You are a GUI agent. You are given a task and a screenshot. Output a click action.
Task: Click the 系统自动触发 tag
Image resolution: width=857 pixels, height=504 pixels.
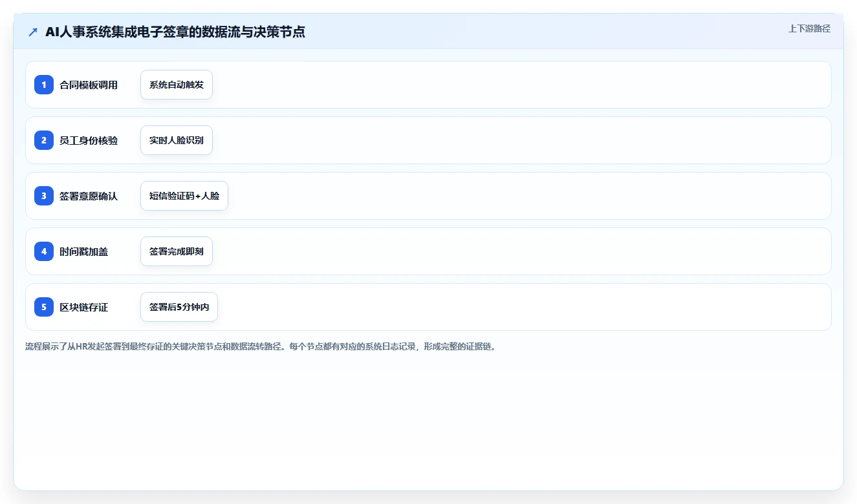pyautogui.click(x=177, y=85)
